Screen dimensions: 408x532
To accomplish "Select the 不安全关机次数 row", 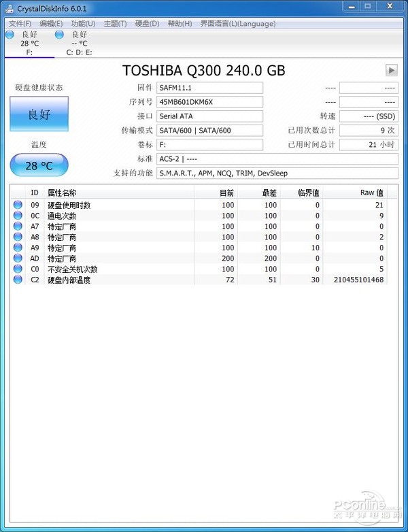I will pyautogui.click(x=199, y=269).
